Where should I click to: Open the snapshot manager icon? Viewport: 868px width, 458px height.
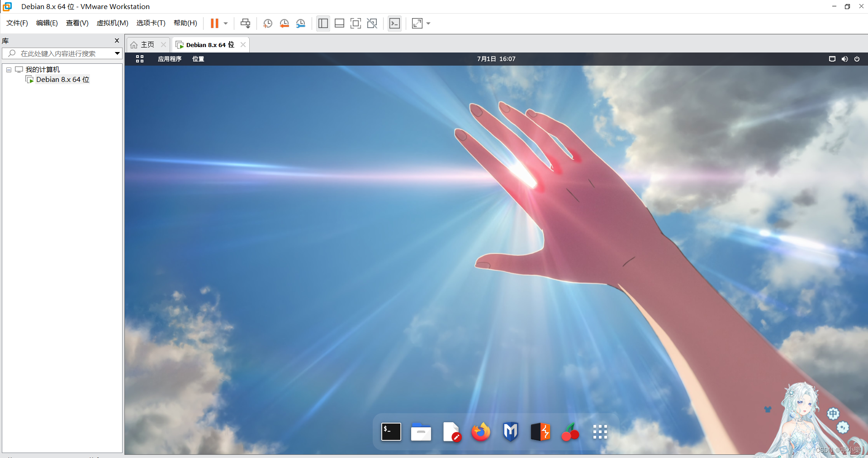pyautogui.click(x=301, y=23)
